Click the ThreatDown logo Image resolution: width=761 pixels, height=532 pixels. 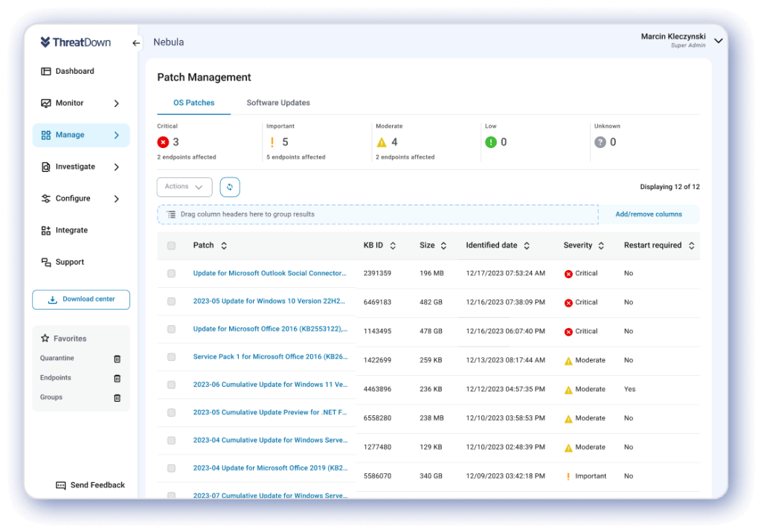pyautogui.click(x=76, y=42)
